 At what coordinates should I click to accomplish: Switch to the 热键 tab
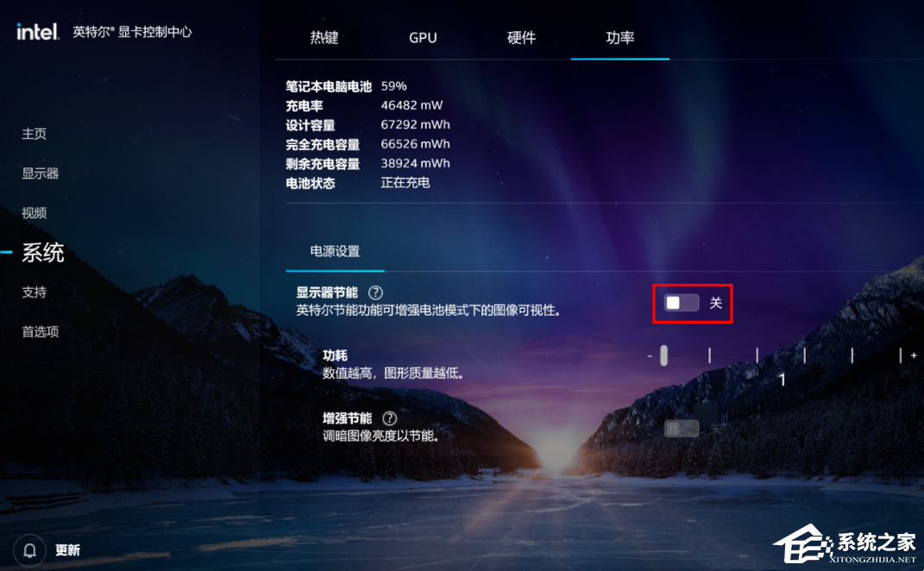[x=324, y=38]
